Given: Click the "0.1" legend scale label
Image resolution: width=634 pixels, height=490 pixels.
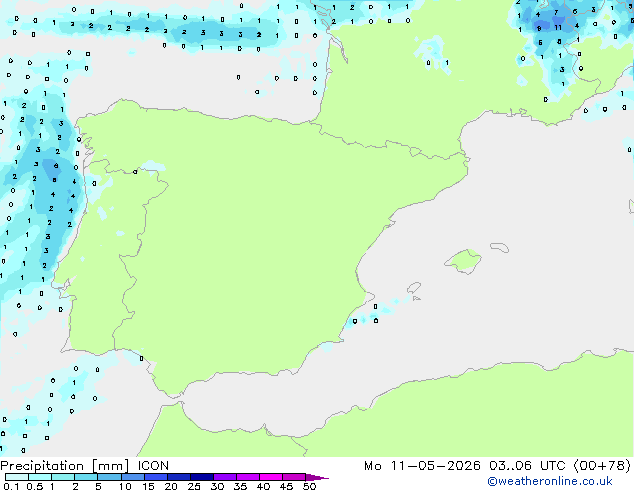Looking at the screenshot, I should 12,486.
